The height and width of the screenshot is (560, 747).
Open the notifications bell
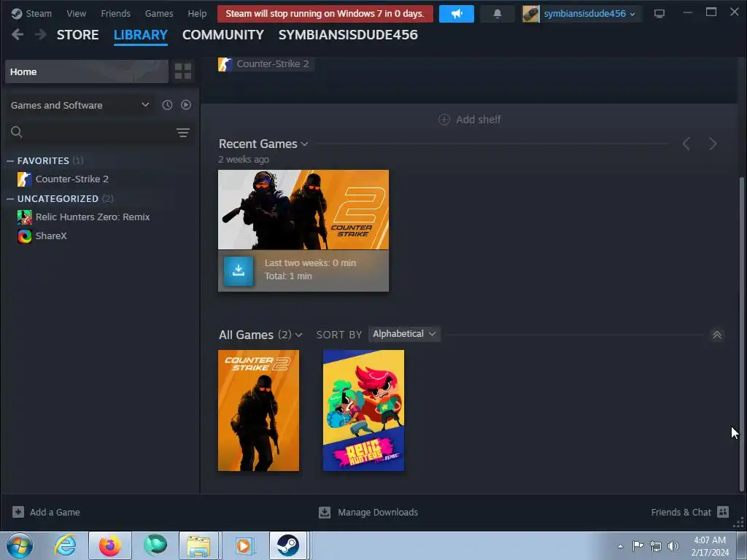pos(498,14)
